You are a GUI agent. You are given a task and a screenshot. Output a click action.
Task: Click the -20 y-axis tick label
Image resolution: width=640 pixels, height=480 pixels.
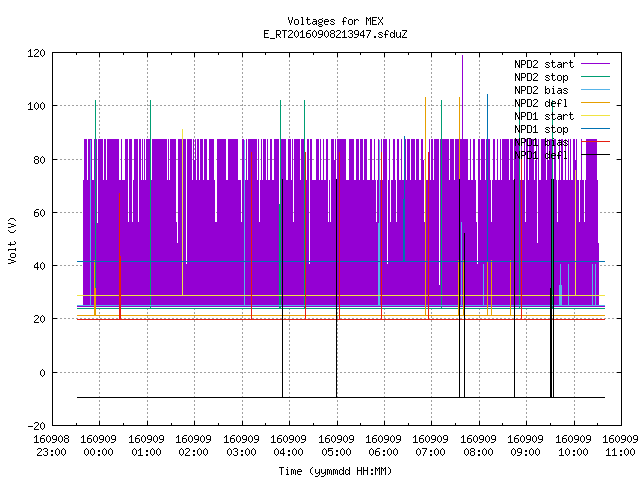(x=36, y=426)
